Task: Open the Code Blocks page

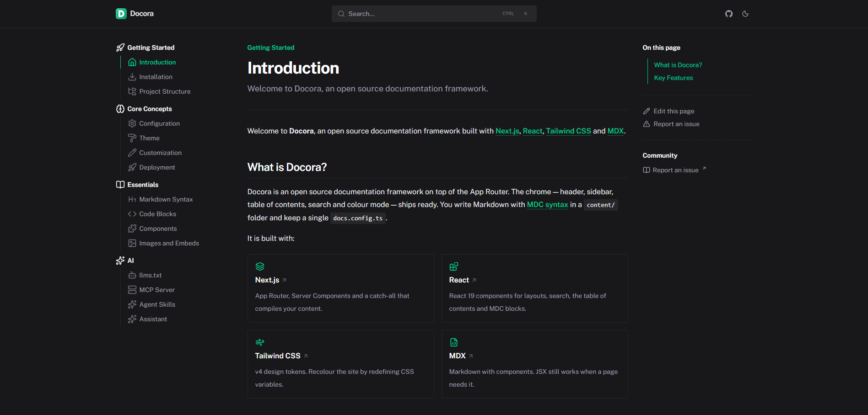Action: 158,214
